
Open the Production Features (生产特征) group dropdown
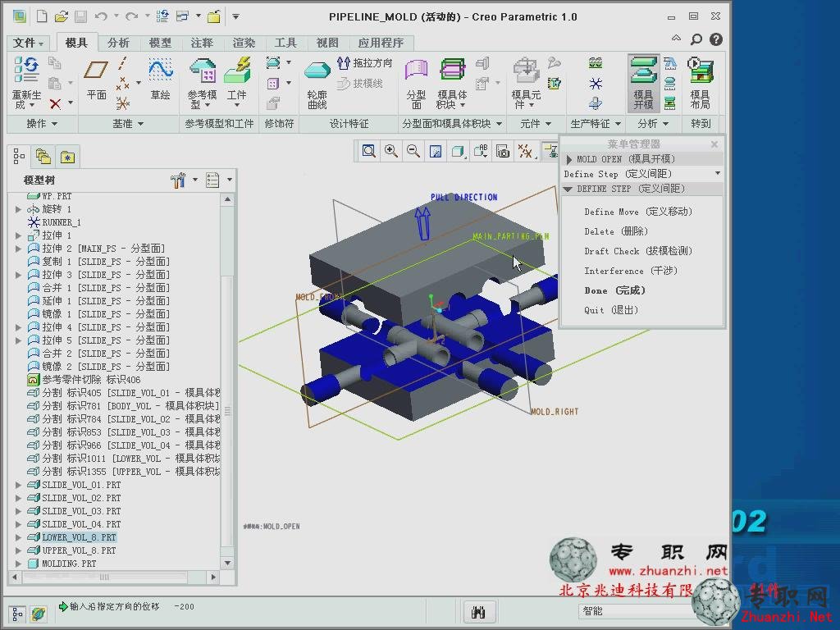click(x=596, y=124)
